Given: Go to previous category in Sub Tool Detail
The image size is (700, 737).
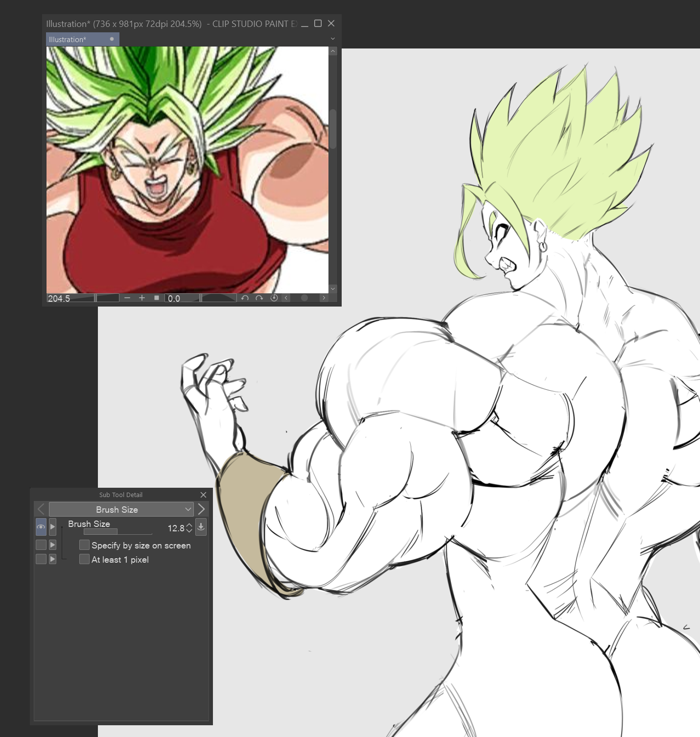Looking at the screenshot, I should coord(41,509).
